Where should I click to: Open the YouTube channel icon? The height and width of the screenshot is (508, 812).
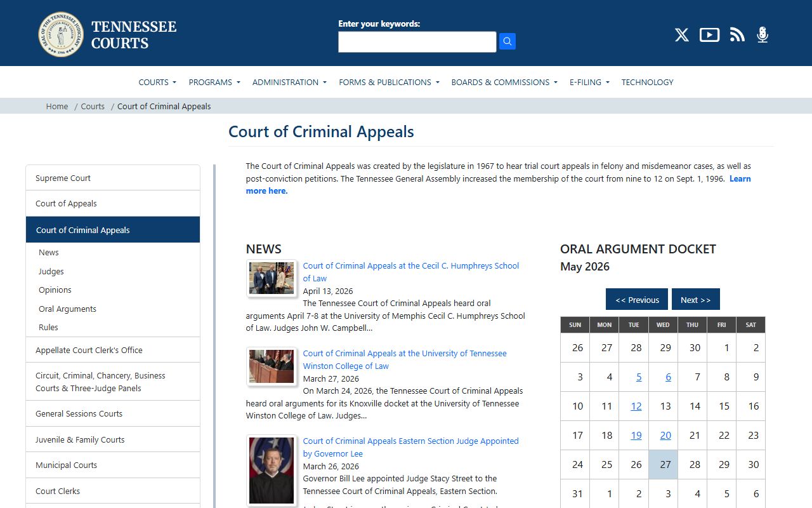pos(709,35)
